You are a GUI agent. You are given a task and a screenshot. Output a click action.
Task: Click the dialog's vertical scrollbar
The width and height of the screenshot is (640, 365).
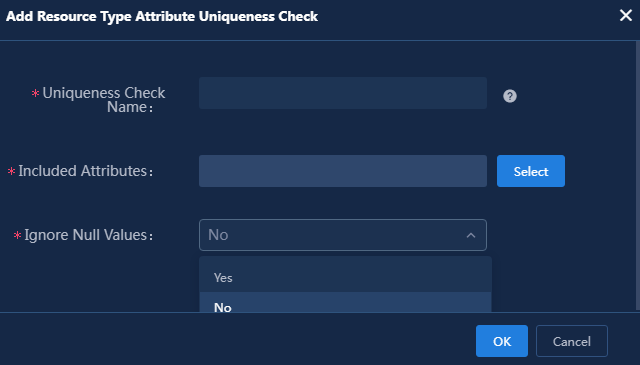point(638,176)
